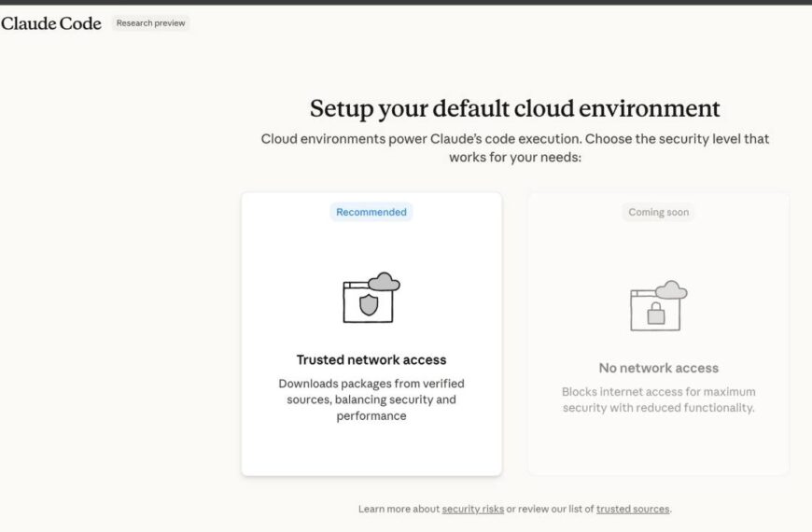Click the Research preview badge
Screen dimensions: 812x532
150,23
